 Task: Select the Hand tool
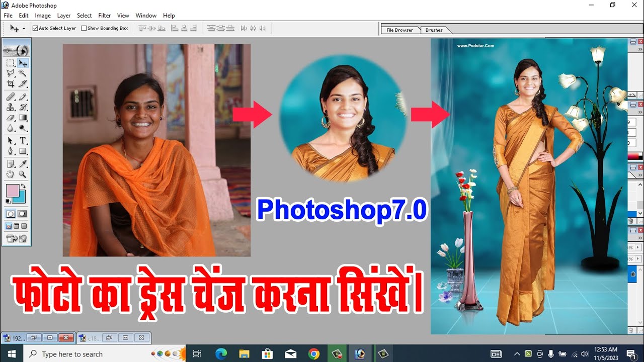10,174
